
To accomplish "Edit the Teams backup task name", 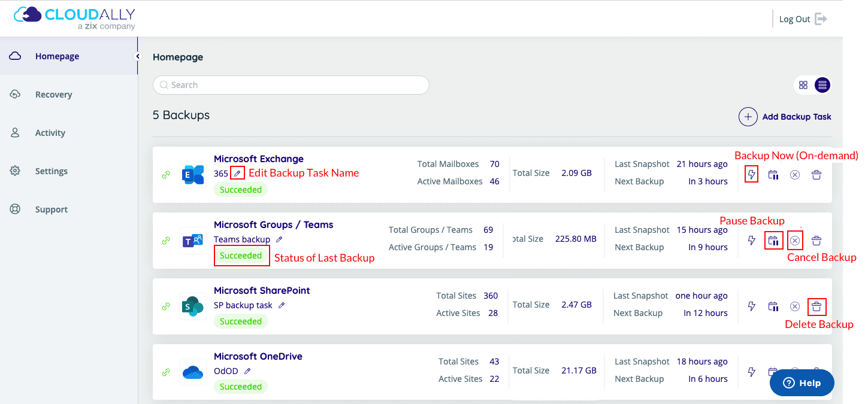I will pyautogui.click(x=279, y=239).
